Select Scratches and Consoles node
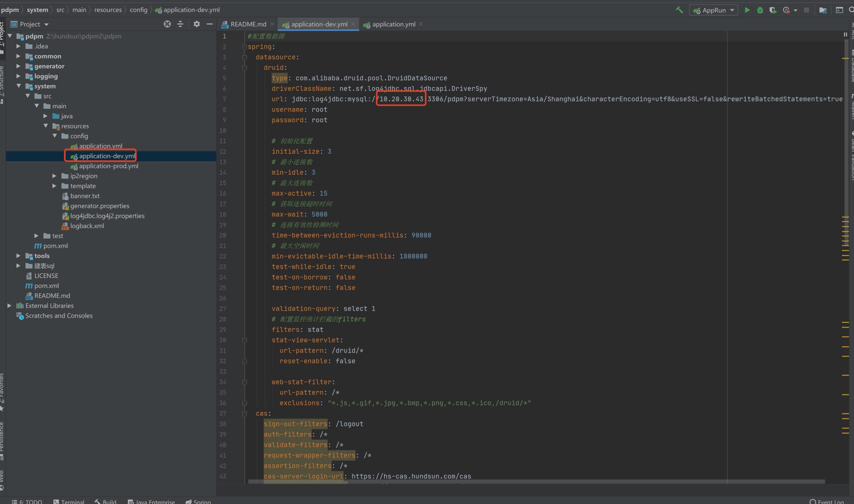This screenshot has height=504, width=854. click(x=55, y=316)
